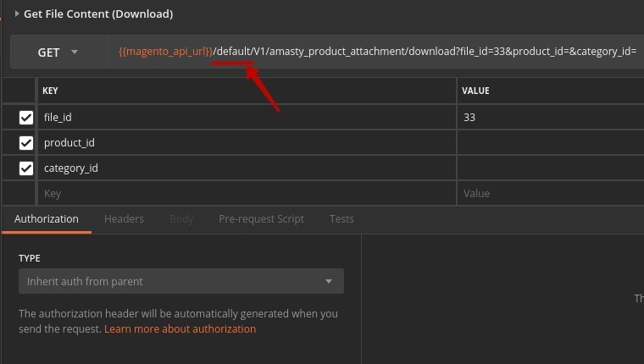The height and width of the screenshot is (364, 644).
Task: Go to the Pre-request Script tab
Action: coord(261,218)
